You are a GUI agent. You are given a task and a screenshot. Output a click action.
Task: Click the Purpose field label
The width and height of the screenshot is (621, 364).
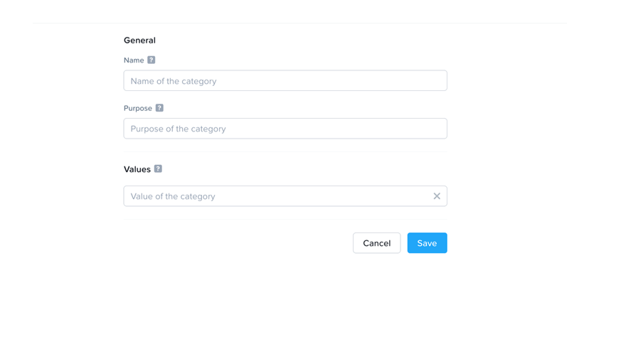point(138,108)
